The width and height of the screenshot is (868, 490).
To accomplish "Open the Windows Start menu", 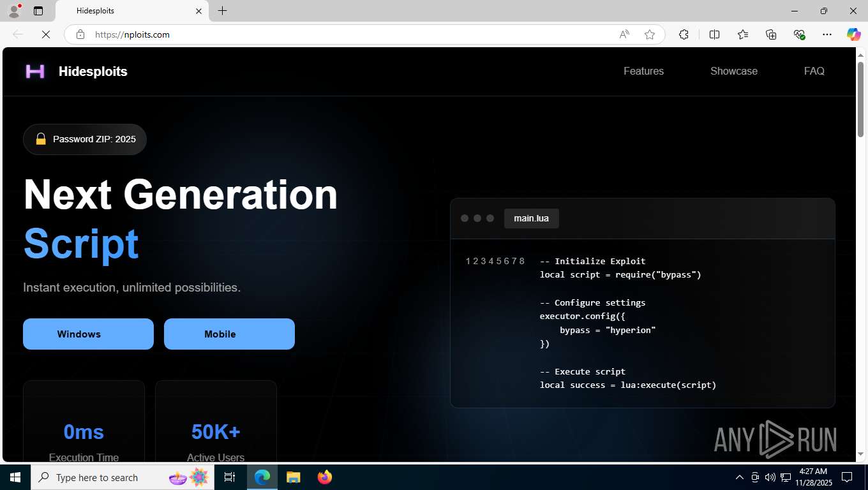I will pos(15,477).
